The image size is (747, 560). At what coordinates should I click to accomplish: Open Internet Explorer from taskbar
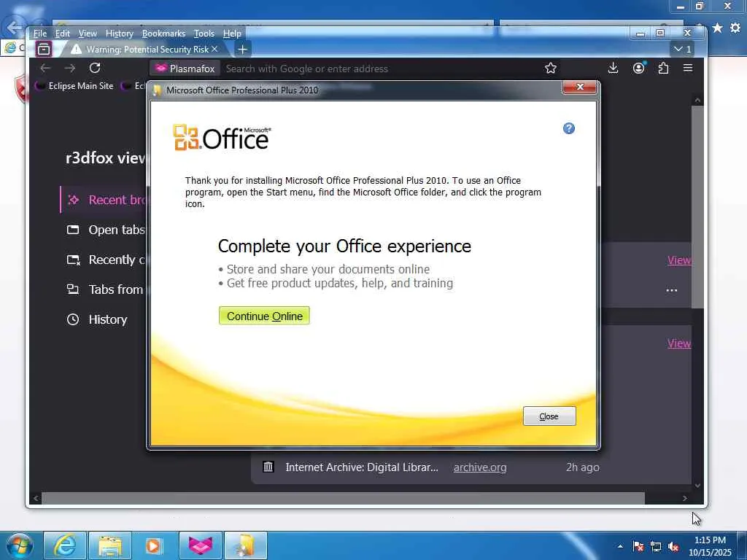point(65,545)
